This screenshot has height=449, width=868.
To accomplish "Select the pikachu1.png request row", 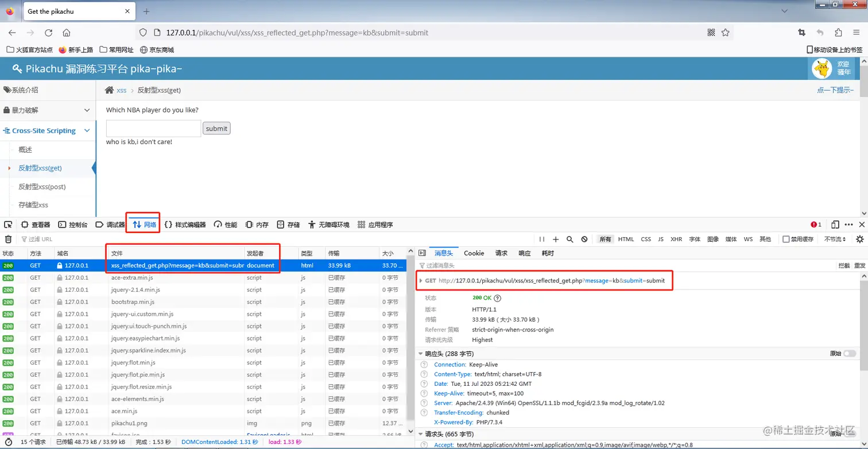I will pyautogui.click(x=204, y=423).
